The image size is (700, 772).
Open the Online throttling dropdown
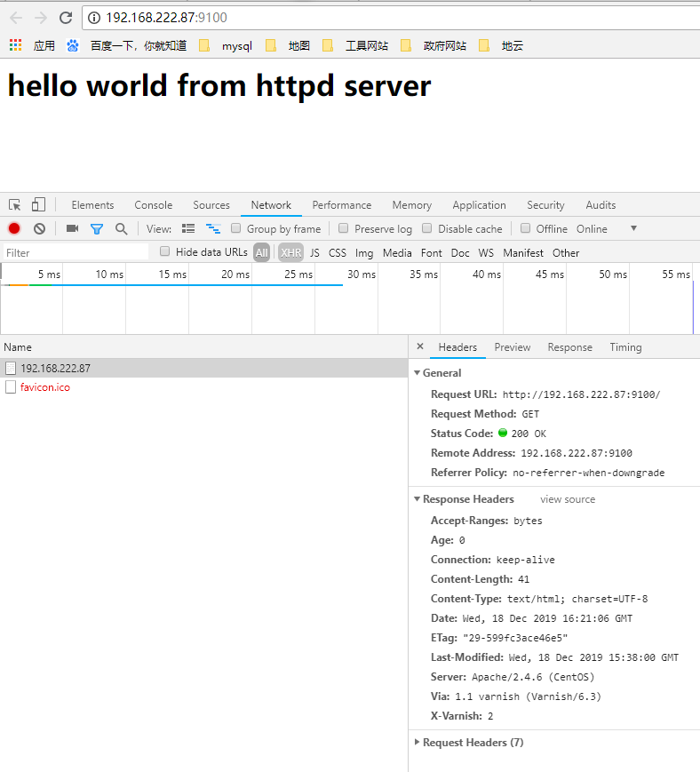pos(607,229)
